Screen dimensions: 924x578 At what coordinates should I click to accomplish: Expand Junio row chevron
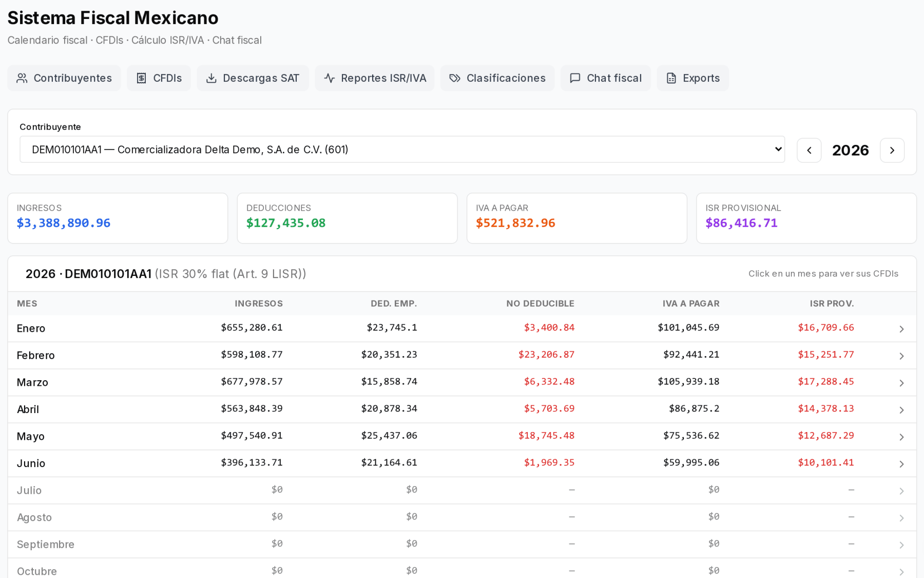(x=901, y=464)
